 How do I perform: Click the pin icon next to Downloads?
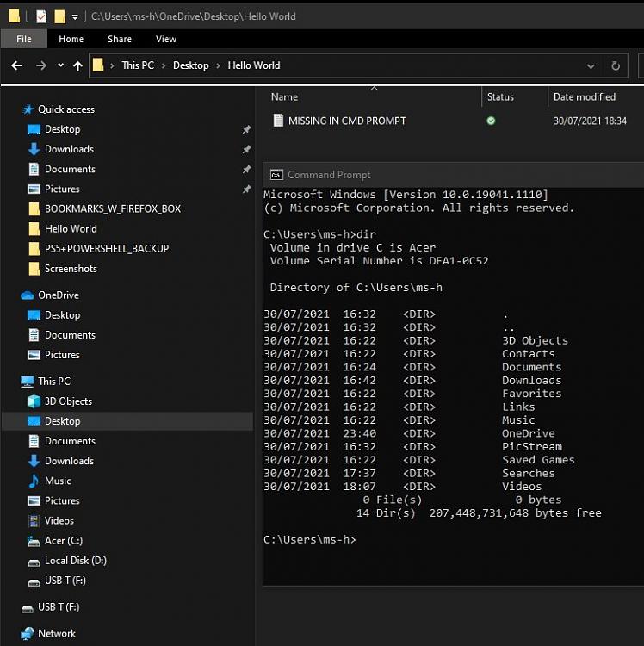246,150
